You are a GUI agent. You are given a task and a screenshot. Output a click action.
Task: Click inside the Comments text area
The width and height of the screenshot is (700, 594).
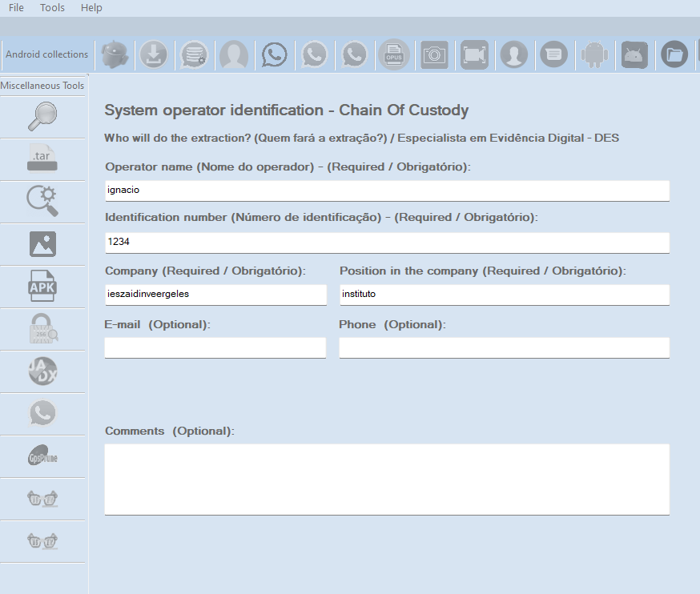point(387,480)
